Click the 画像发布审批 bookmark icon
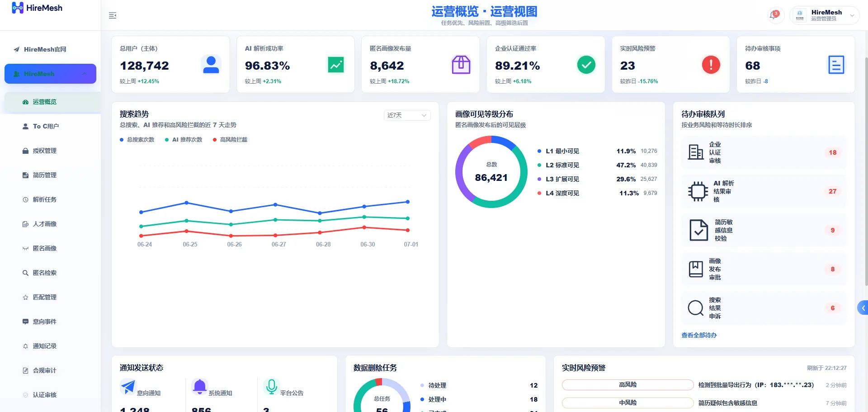This screenshot has width=868, height=412. 696,269
